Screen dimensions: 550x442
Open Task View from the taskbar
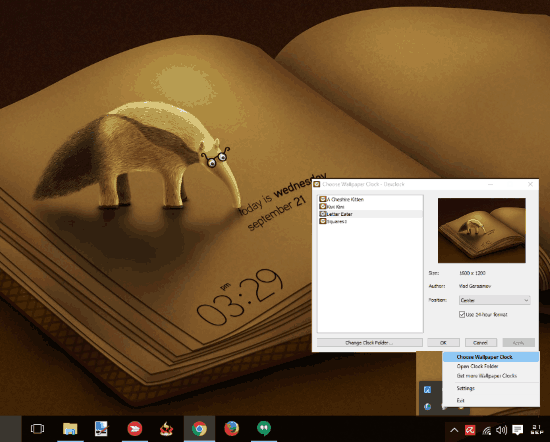pyautogui.click(x=37, y=429)
